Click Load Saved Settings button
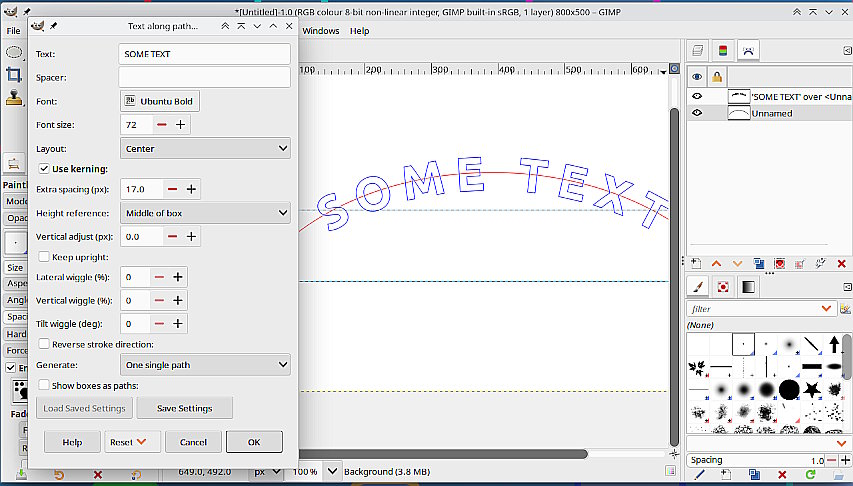Viewport: 853px width, 486px height. (84, 408)
